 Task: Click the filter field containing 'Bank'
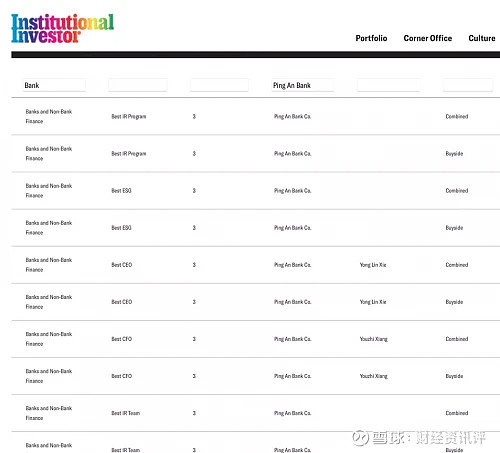tap(54, 85)
